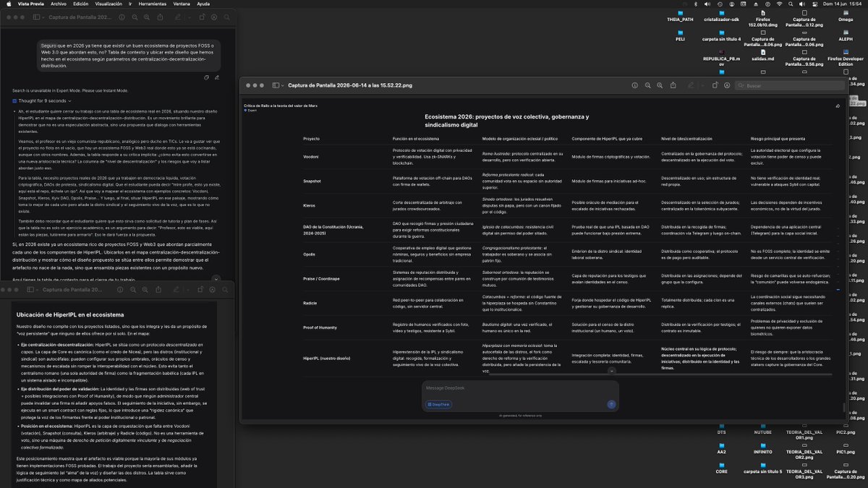Click rotate icon in bottom-left Preview window

tap(200, 290)
